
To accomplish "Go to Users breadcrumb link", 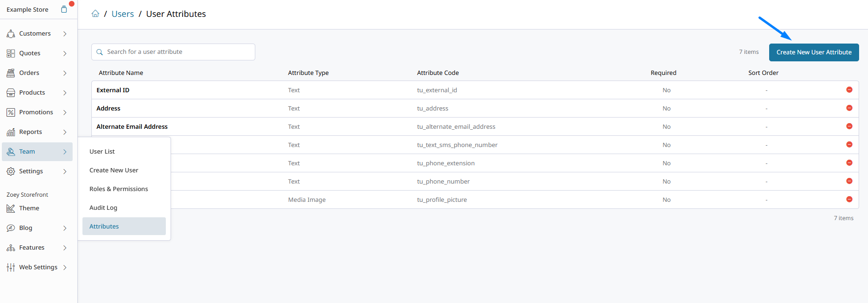I will [123, 14].
